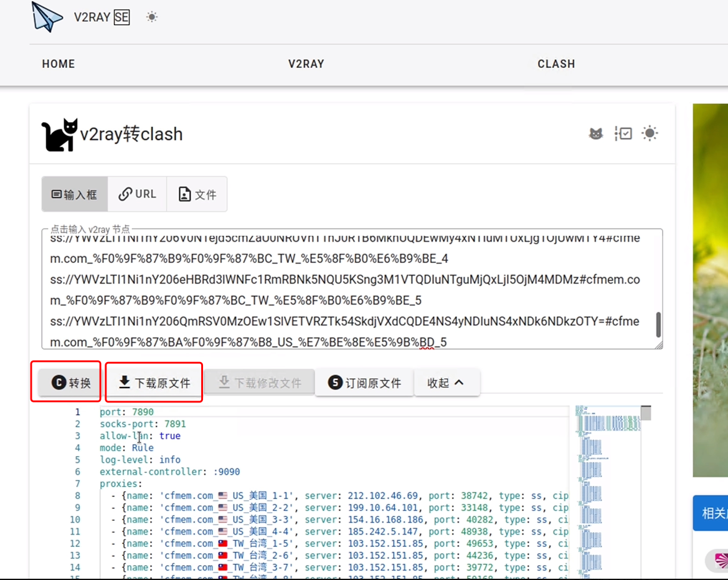728x580 pixels.
Task: Click inside the v2ray node input textarea
Action: tap(352, 289)
